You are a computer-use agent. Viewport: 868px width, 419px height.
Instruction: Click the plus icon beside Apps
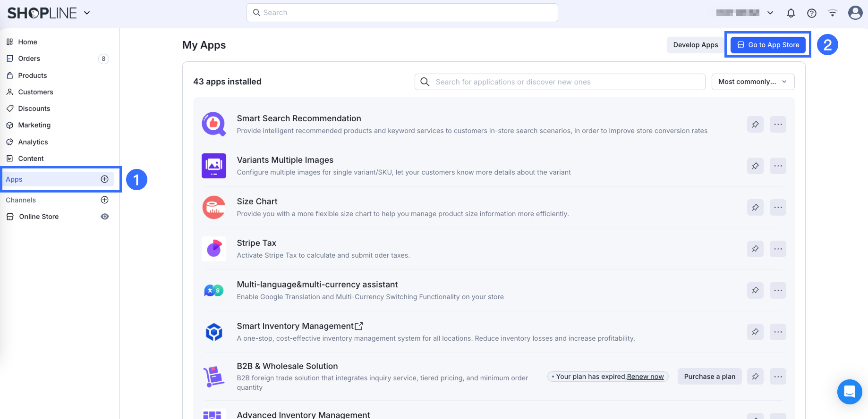105,179
